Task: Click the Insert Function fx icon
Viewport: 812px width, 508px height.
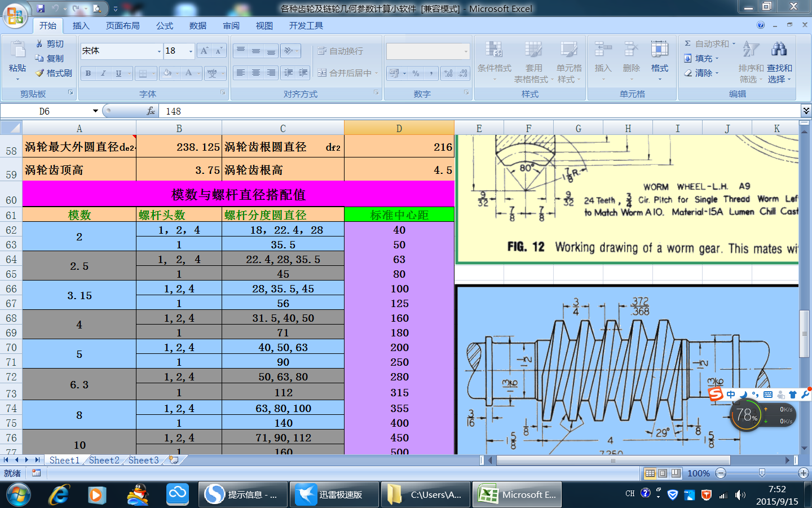Action: 151,111
